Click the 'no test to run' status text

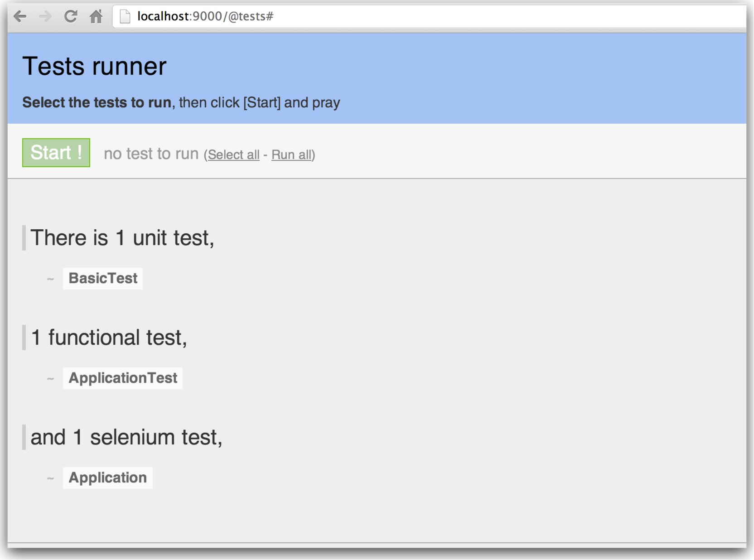[151, 154]
